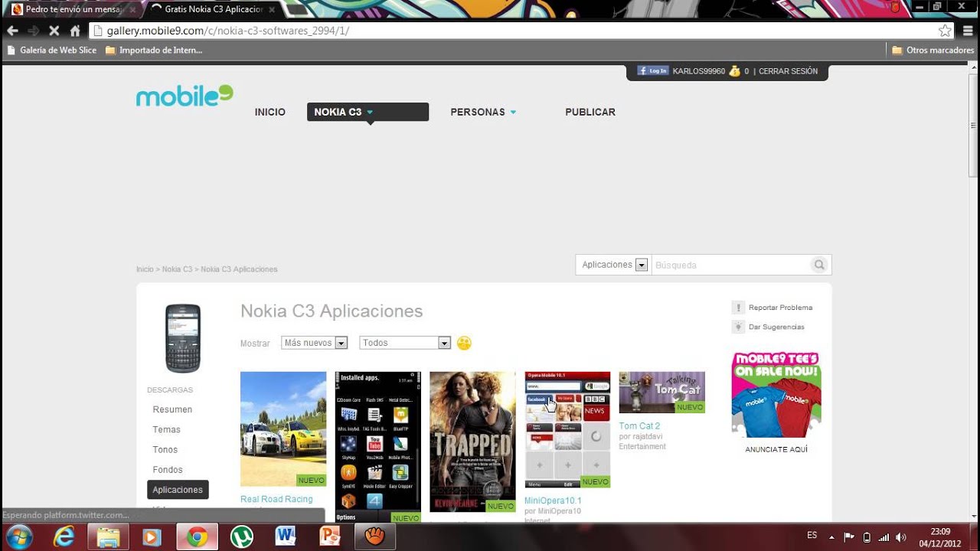Click the volume speaker tray icon

[x=901, y=536]
